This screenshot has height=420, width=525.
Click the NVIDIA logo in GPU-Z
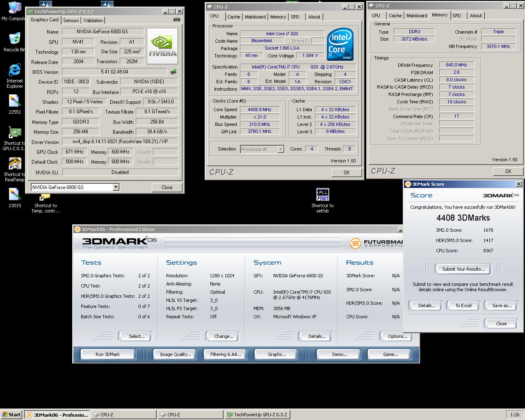[162, 46]
